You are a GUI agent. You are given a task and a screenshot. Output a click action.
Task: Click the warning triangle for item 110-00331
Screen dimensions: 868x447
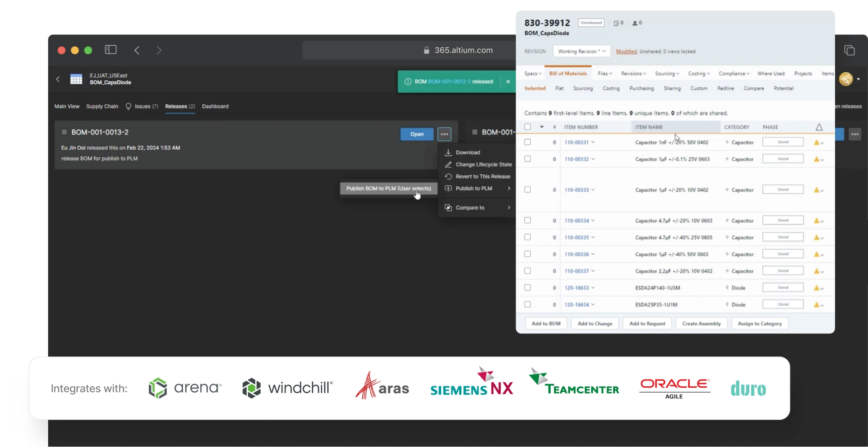point(817,143)
